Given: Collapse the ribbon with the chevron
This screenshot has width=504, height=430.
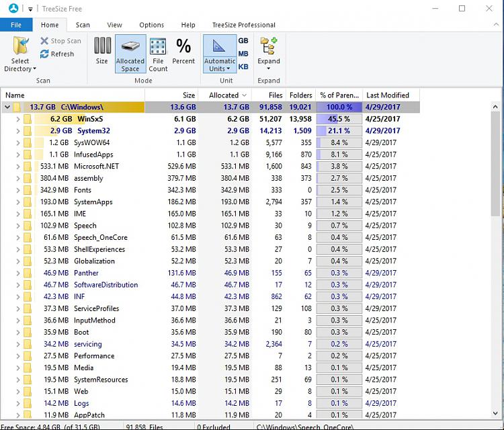Looking at the screenshot, I should click(x=496, y=25).
